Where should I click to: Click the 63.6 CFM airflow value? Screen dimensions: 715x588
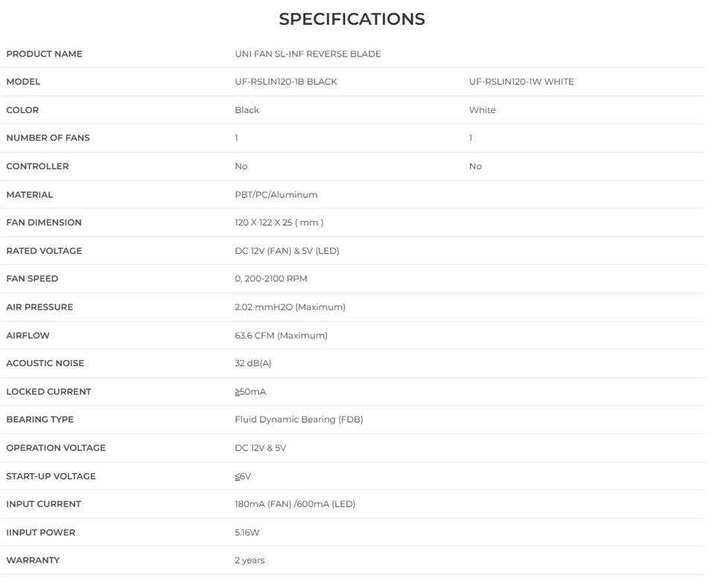click(281, 336)
